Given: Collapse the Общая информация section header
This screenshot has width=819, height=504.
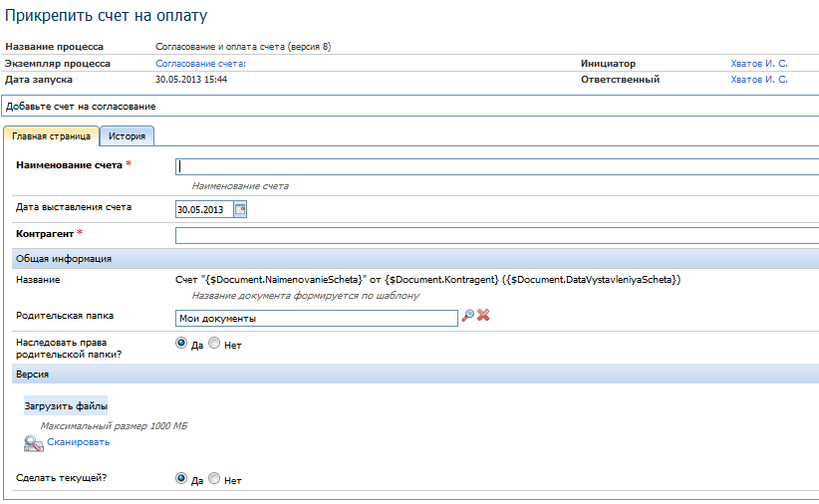Looking at the screenshot, I should coord(64,259).
